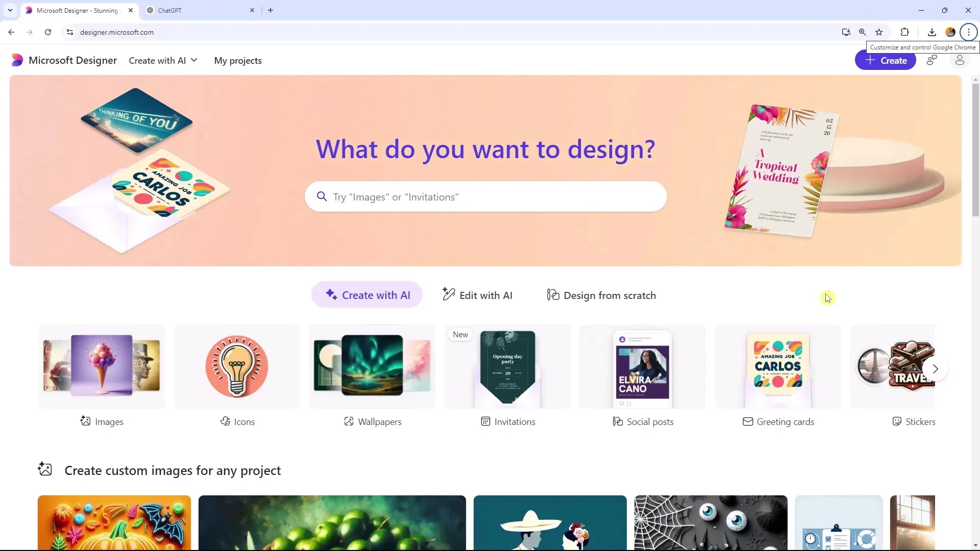Select the Icons category tool
The image size is (980, 551).
pyautogui.click(x=236, y=375)
